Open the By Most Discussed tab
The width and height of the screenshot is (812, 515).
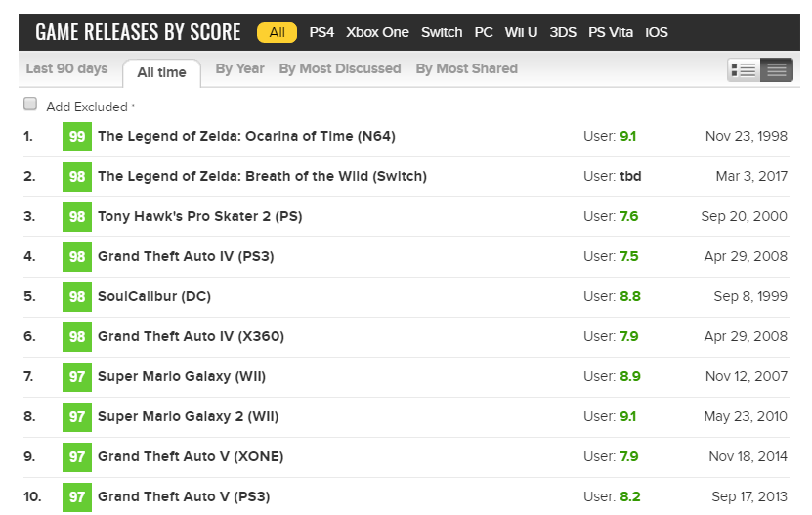coord(340,69)
